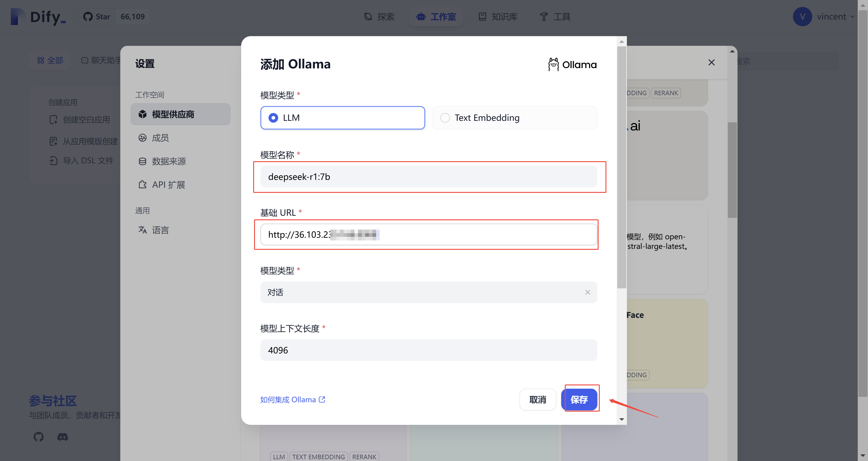Click the 创建空白应用 file icon
This screenshot has width=868, height=461.
pos(53,120)
